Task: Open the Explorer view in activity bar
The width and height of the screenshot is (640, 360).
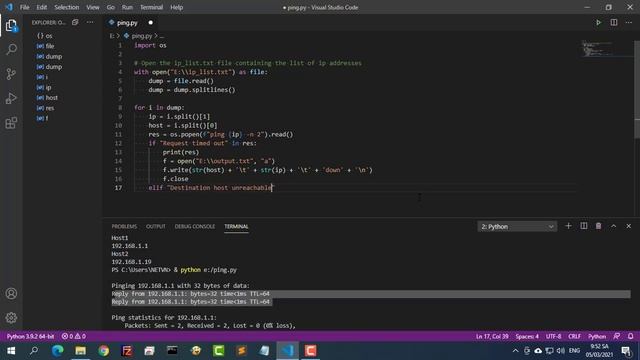Action: (11, 26)
